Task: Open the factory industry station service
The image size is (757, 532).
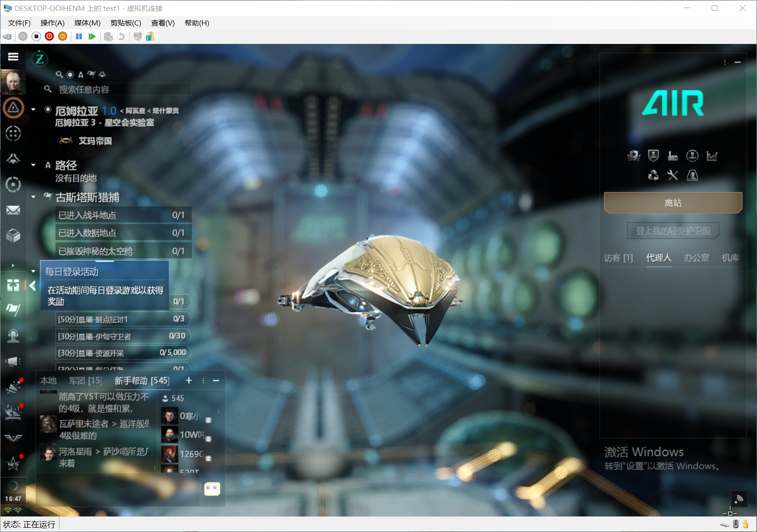Action: coord(673,155)
